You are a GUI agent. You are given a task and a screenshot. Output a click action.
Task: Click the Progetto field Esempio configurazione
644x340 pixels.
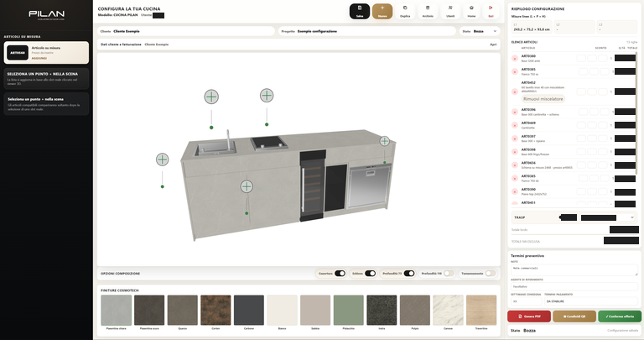point(367,31)
